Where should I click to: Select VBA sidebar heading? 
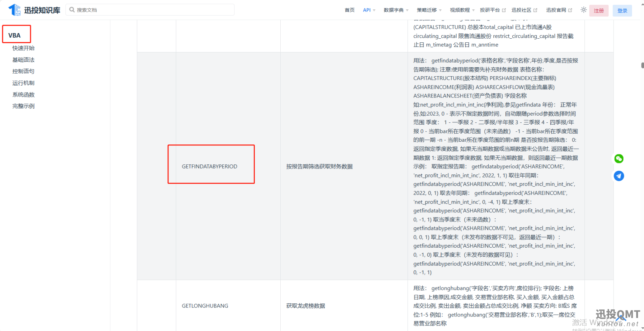[x=15, y=35]
